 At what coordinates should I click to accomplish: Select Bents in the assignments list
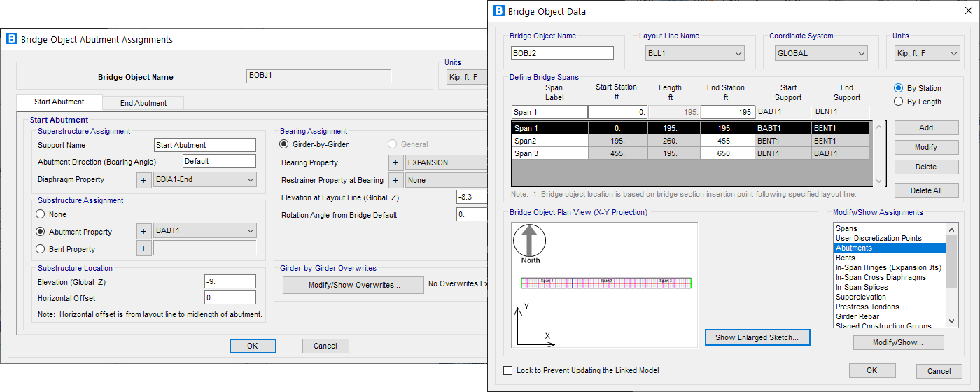[846, 258]
